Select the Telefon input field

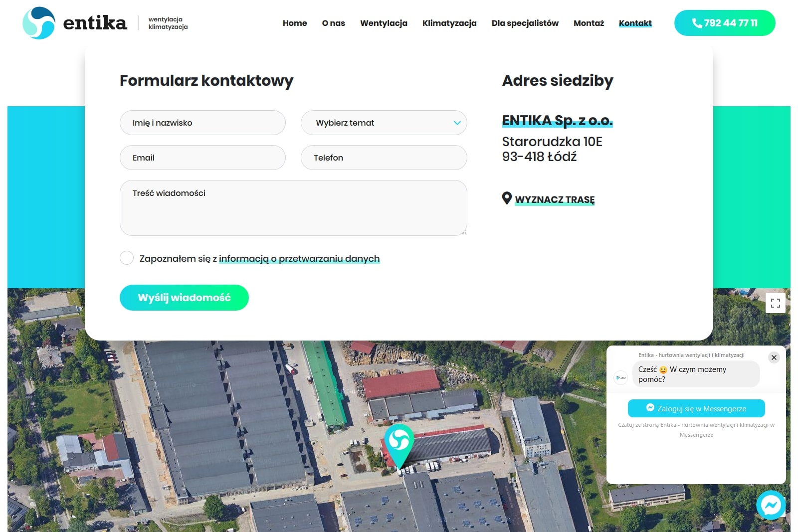pos(384,158)
